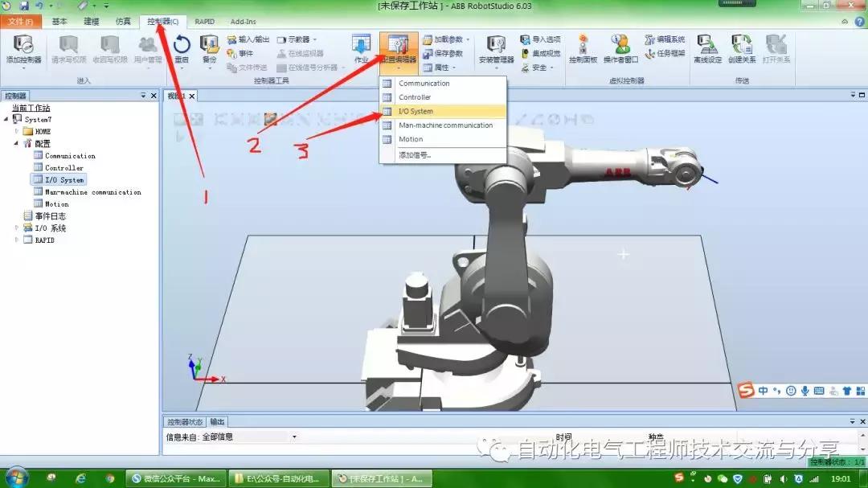Click the 添加控制器 (Add Controller) icon
The image size is (868, 488).
(23, 48)
